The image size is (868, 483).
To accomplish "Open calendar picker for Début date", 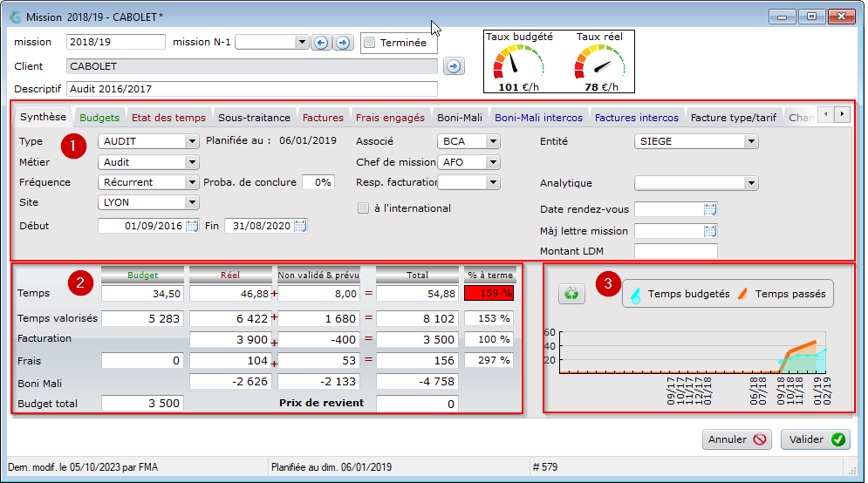I will pyautogui.click(x=192, y=226).
